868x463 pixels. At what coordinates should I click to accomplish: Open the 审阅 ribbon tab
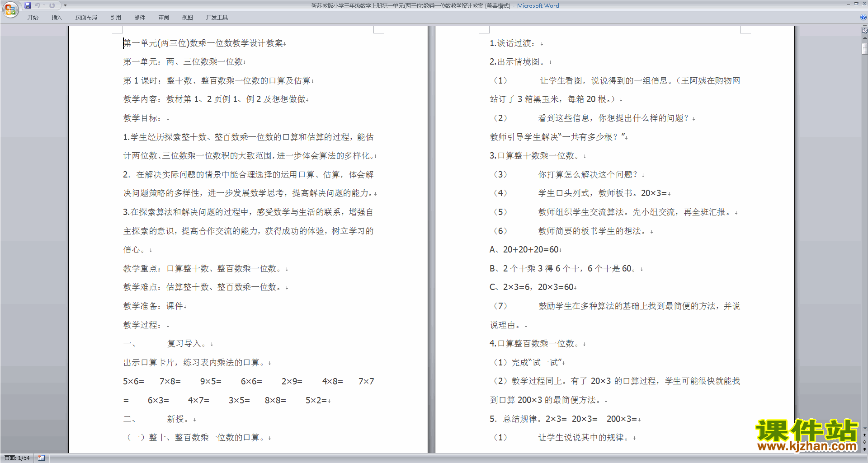point(164,17)
